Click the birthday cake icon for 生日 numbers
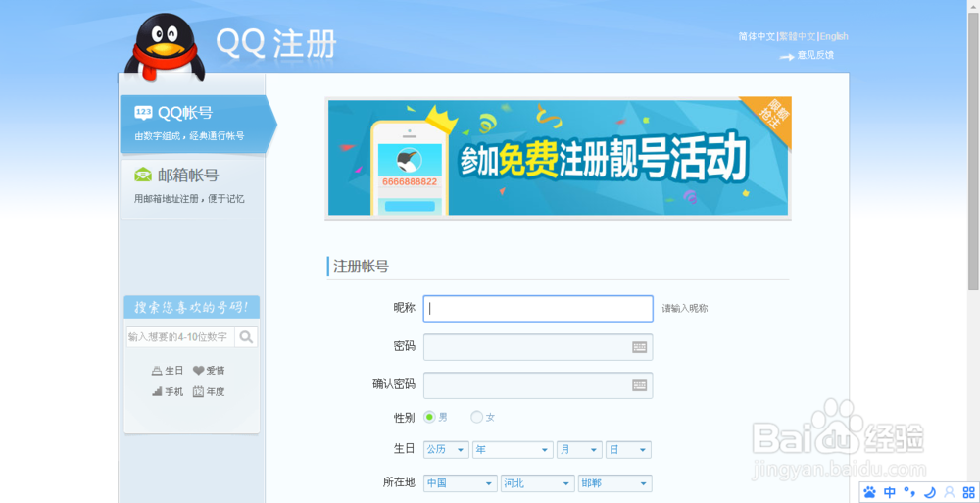The width and height of the screenshot is (980, 503). pos(157,371)
